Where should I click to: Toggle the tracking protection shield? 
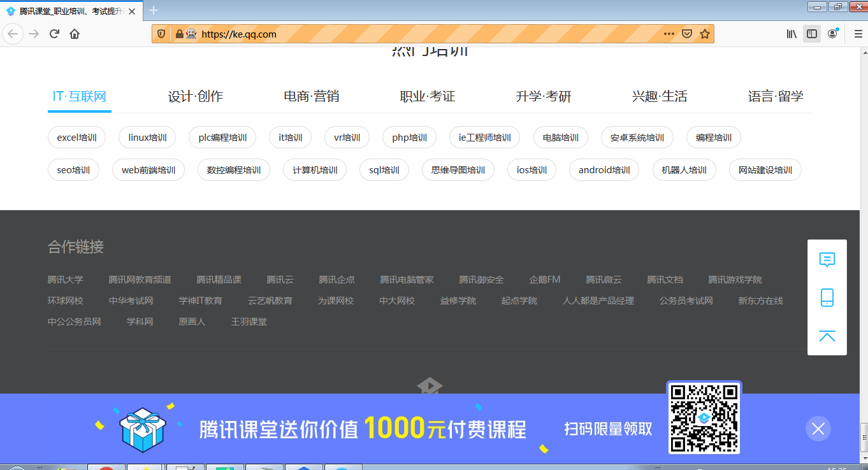(x=161, y=34)
